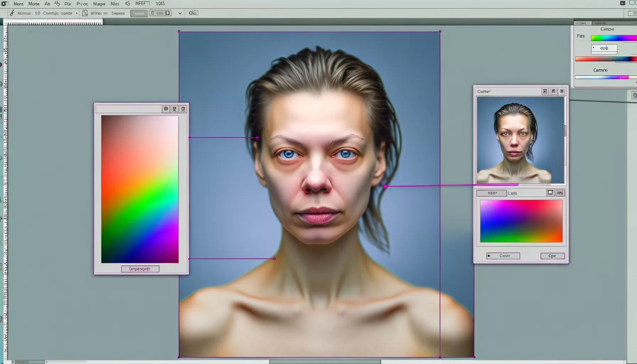Pick a color in left rainbow gradient field

click(x=140, y=189)
